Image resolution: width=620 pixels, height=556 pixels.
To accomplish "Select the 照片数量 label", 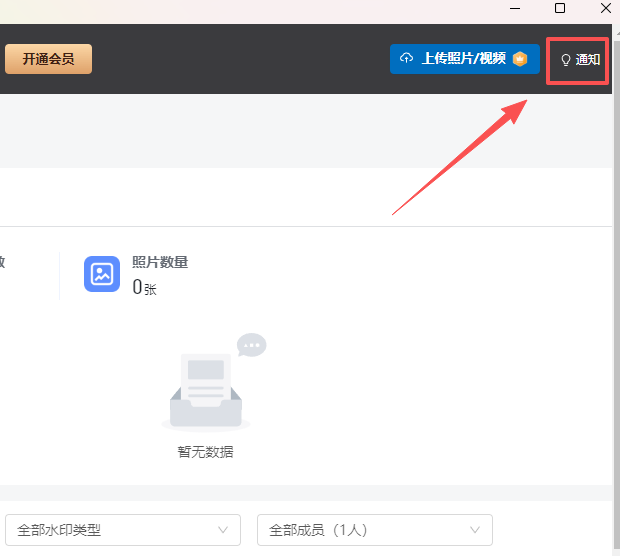I will (x=160, y=262).
